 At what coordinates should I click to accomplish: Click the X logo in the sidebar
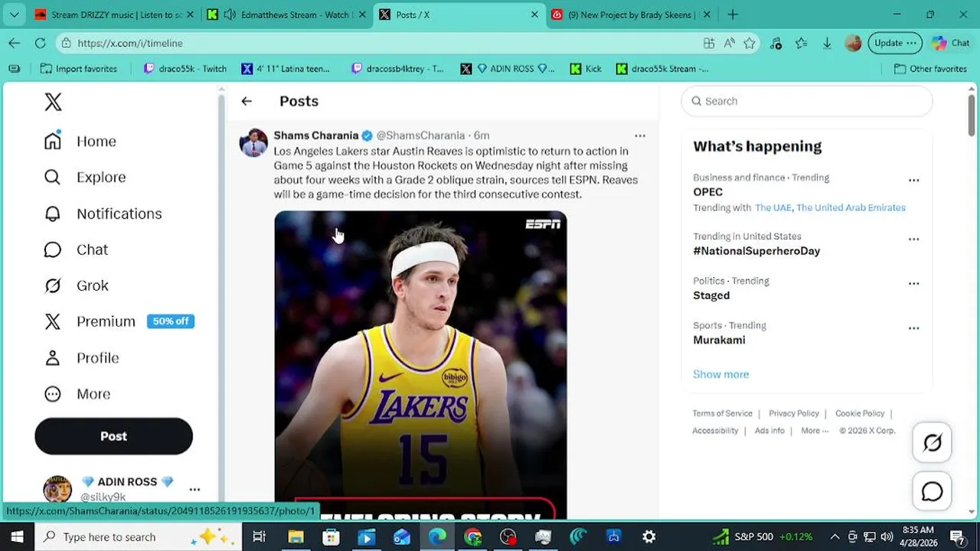pyautogui.click(x=53, y=102)
